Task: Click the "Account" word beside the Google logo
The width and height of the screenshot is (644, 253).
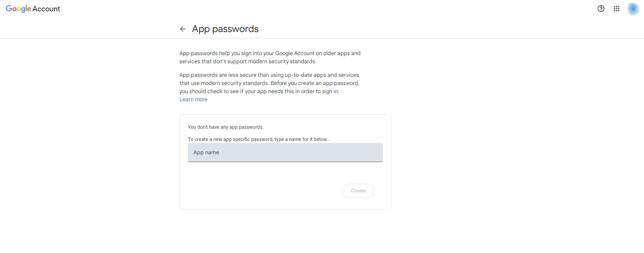Action: point(46,9)
